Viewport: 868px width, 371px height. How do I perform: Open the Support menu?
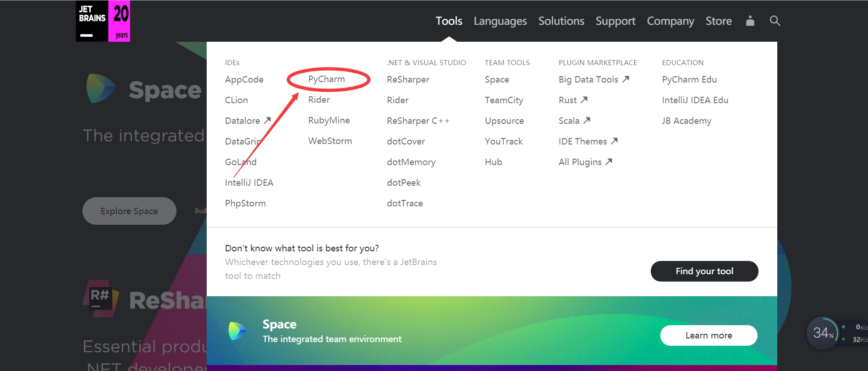click(x=615, y=21)
